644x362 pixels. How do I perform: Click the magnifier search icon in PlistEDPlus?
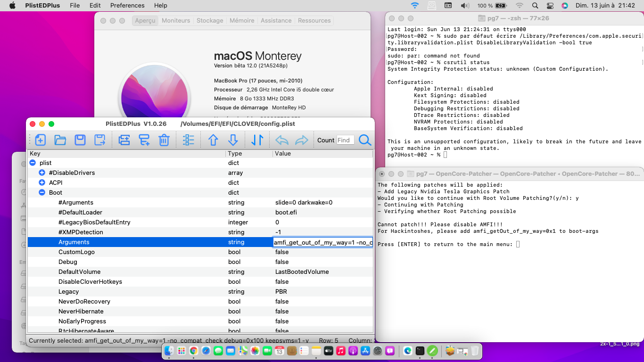[365, 140]
